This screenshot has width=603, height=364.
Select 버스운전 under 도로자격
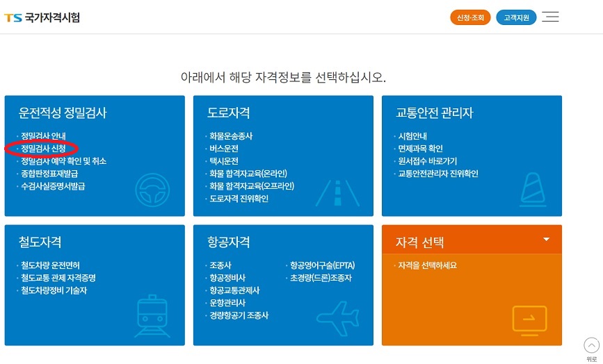coord(224,149)
